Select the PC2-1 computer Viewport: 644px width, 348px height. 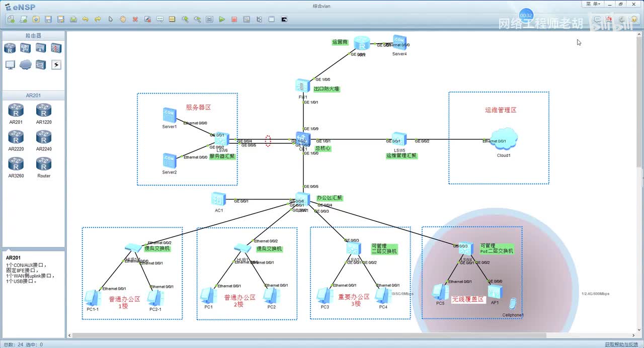[155, 298]
